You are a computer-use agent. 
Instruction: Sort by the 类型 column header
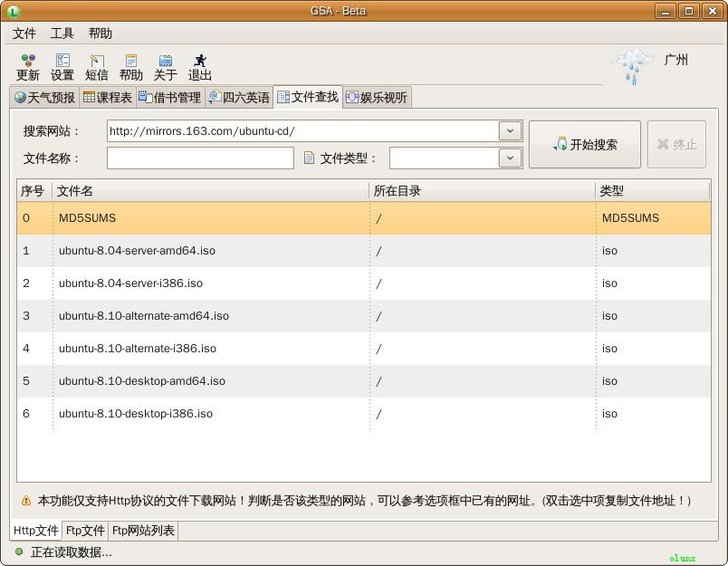pyautogui.click(x=652, y=191)
